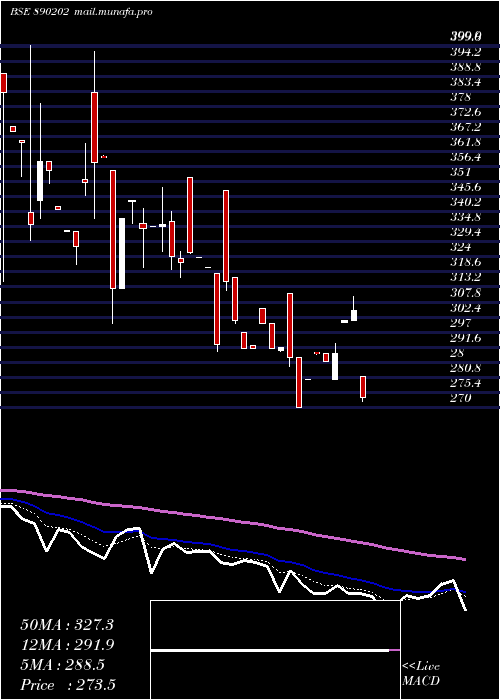Select the 334.8 price axis label
Viewport: 500px width, 700px height.
(465, 217)
